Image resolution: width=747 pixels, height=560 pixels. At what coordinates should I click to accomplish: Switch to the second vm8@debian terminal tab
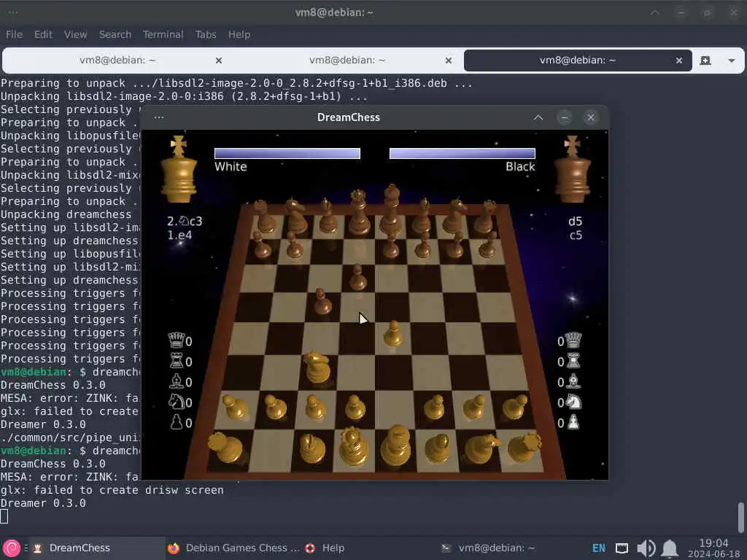347,61
